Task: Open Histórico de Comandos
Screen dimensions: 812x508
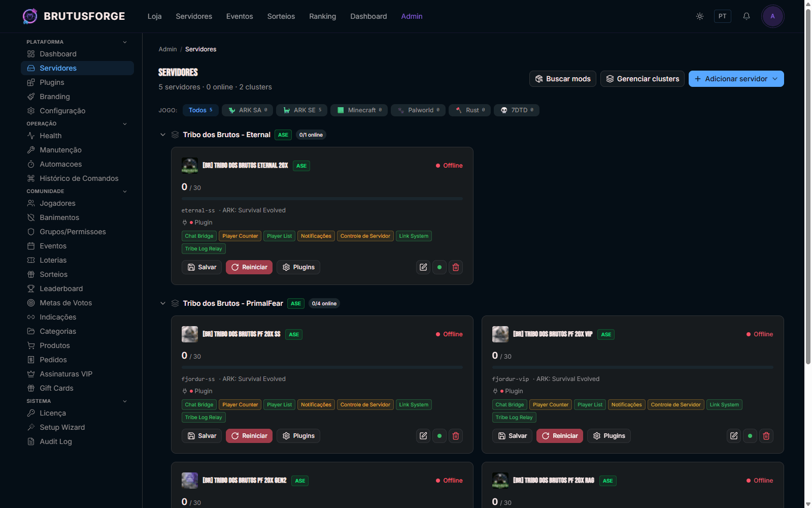Action: (77, 178)
